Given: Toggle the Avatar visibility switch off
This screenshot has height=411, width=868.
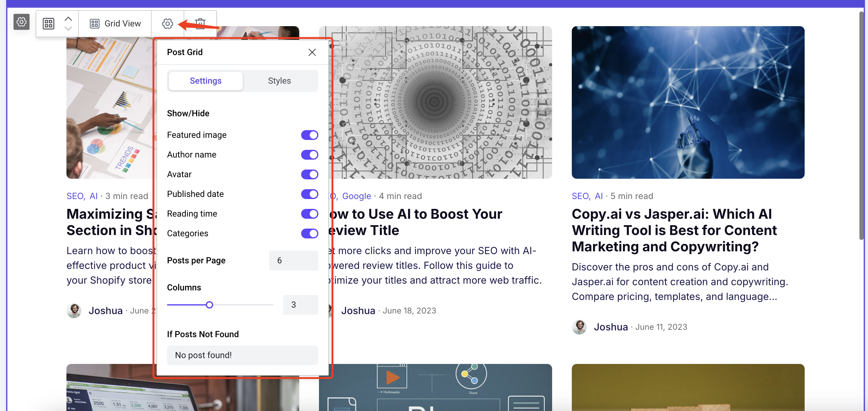Looking at the screenshot, I should pos(308,174).
